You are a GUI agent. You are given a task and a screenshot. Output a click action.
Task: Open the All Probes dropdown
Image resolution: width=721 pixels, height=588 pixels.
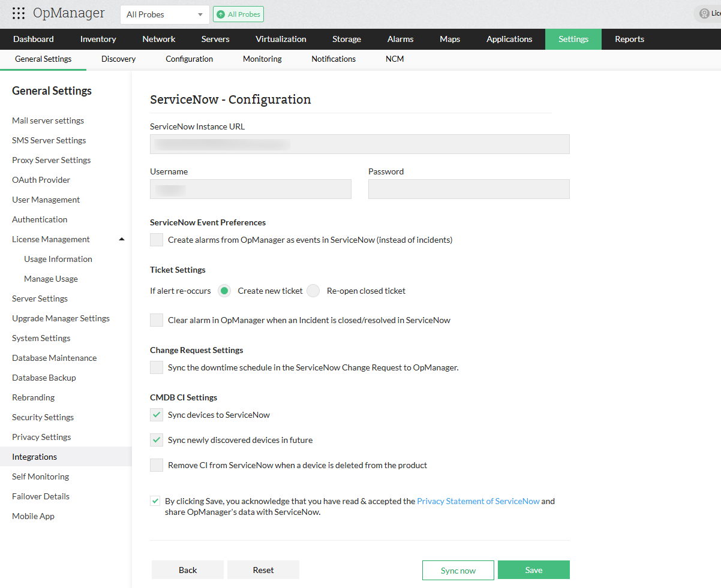(165, 14)
